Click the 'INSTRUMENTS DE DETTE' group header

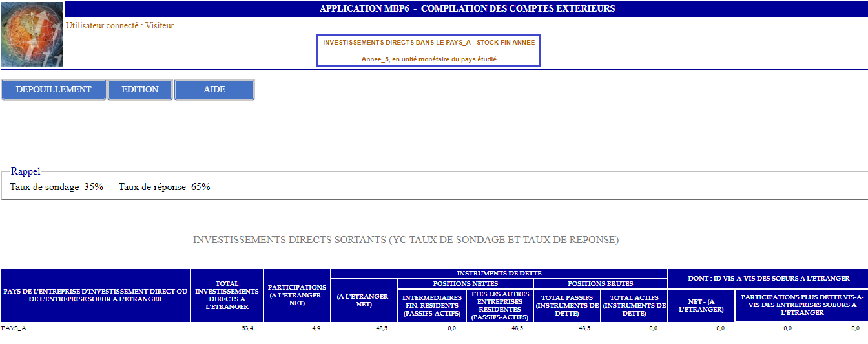499,274
